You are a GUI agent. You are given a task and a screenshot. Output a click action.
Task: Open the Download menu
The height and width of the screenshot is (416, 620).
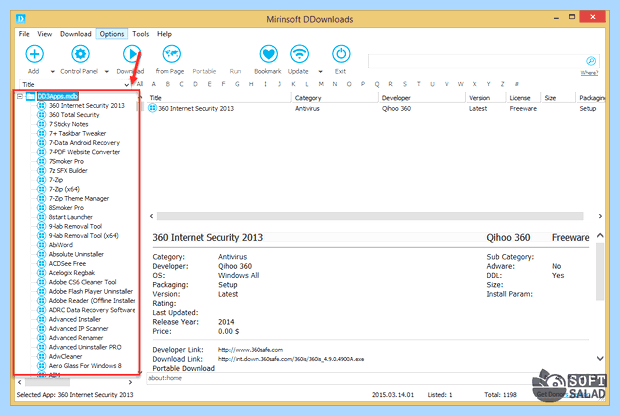pyautogui.click(x=76, y=34)
